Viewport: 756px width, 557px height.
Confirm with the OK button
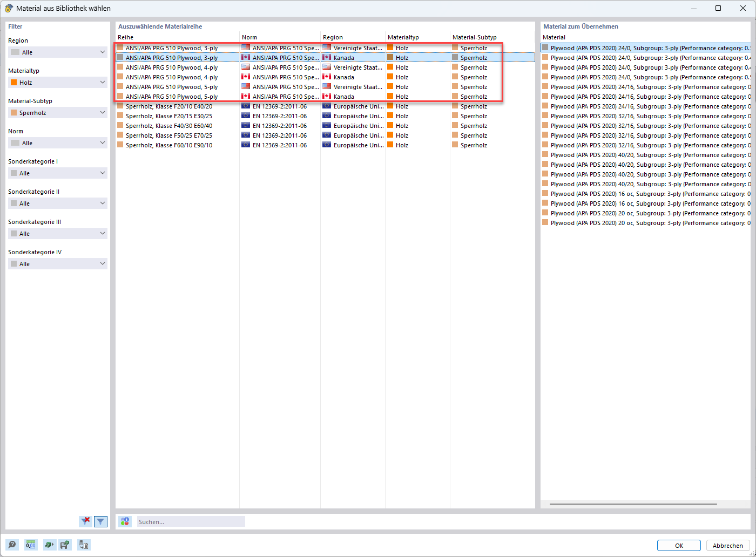click(x=679, y=546)
